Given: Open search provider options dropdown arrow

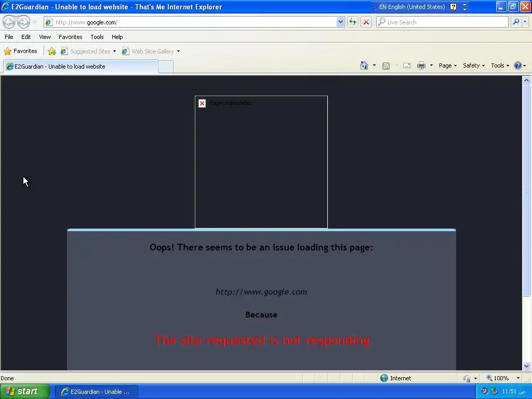Looking at the screenshot, I should [x=525, y=22].
